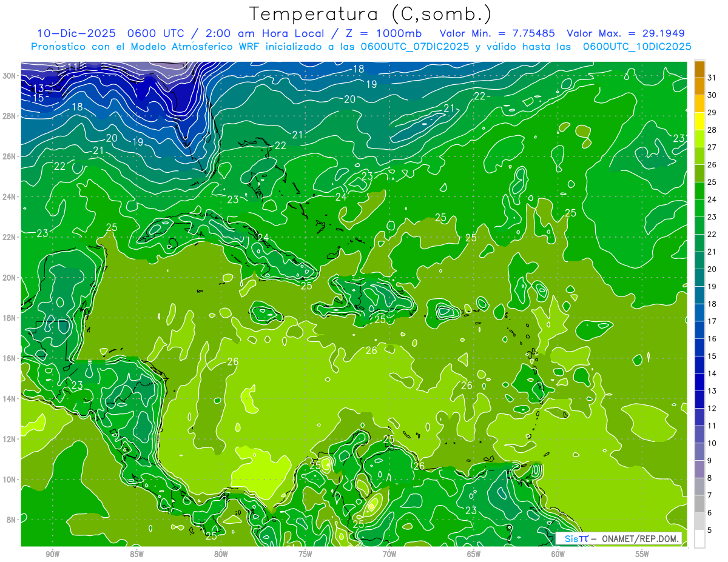Click the "ONAMET/REP.DOM." credit label
The width and height of the screenshot is (728, 562).
[x=641, y=538]
